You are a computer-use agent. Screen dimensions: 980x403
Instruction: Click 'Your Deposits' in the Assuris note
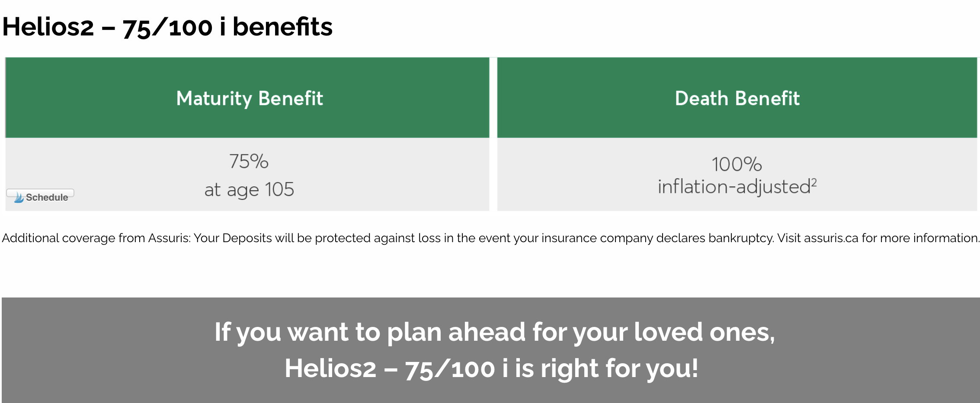click(x=233, y=238)
